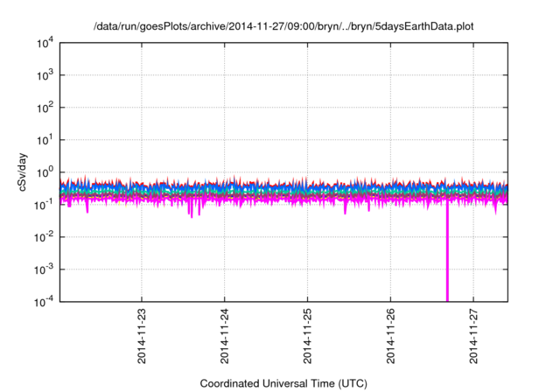Click the cSv/day y-axis label

tap(22, 172)
